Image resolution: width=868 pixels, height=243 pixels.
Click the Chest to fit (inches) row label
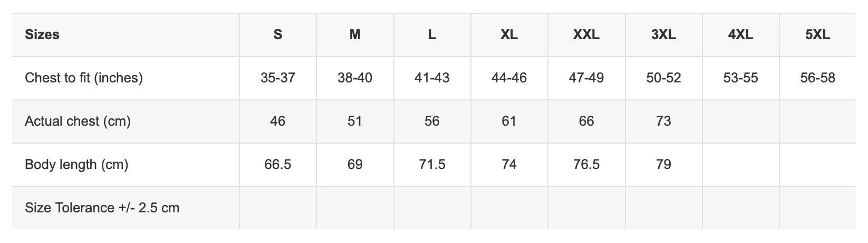[84, 78]
